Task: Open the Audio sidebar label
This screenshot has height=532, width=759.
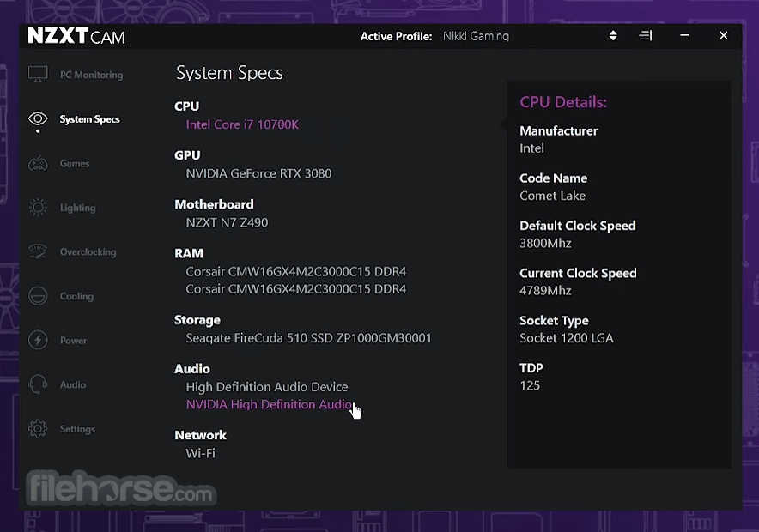Action: 73,385
